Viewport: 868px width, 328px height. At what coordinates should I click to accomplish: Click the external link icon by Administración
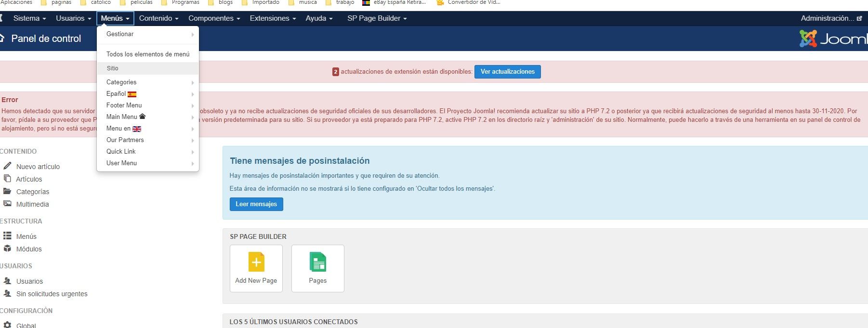(x=859, y=18)
